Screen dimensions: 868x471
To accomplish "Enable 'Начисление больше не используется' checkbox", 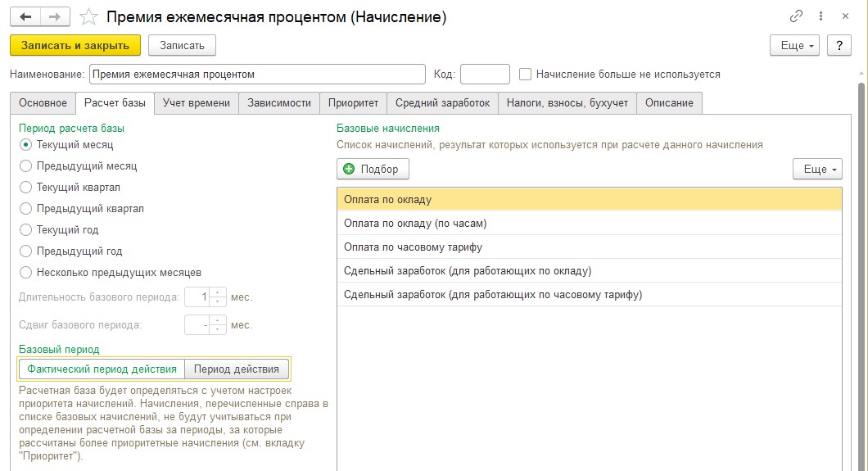I will coord(525,75).
